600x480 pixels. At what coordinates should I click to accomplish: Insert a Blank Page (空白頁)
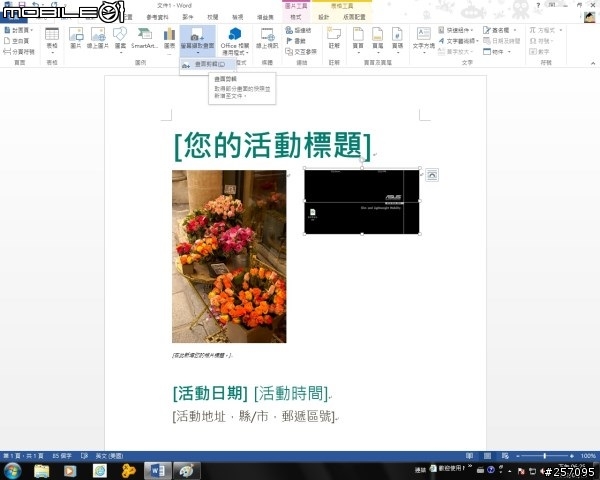click(16, 41)
